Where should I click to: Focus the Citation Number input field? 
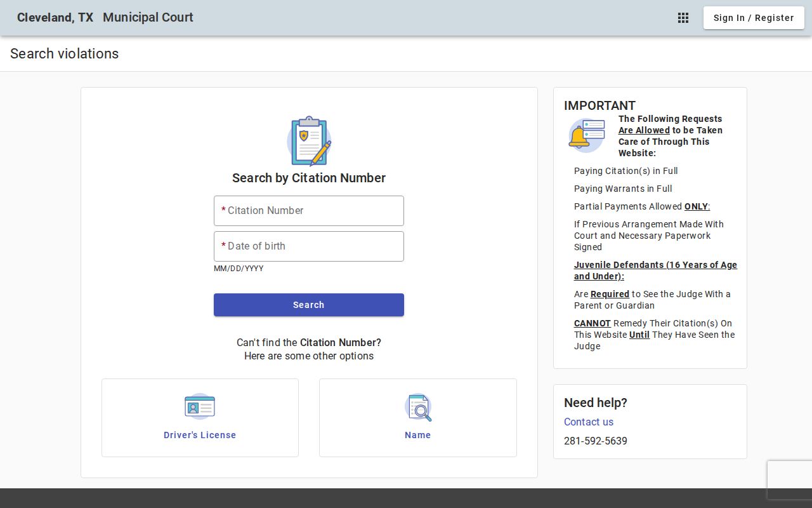[x=309, y=211]
